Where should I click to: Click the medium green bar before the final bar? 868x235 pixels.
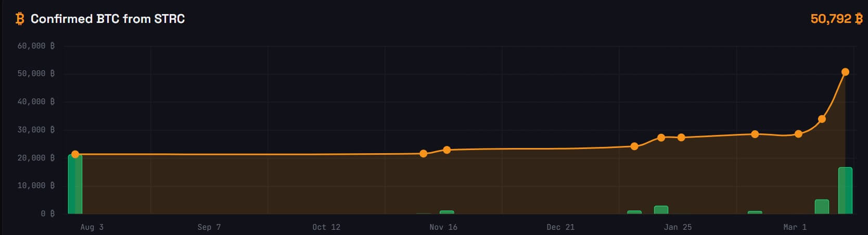(x=822, y=207)
